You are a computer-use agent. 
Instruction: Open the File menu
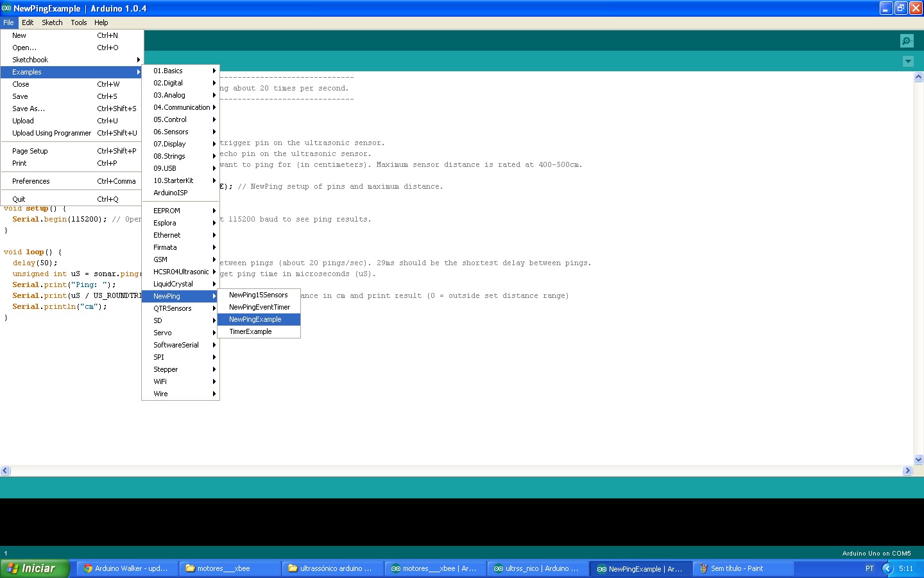[8, 22]
